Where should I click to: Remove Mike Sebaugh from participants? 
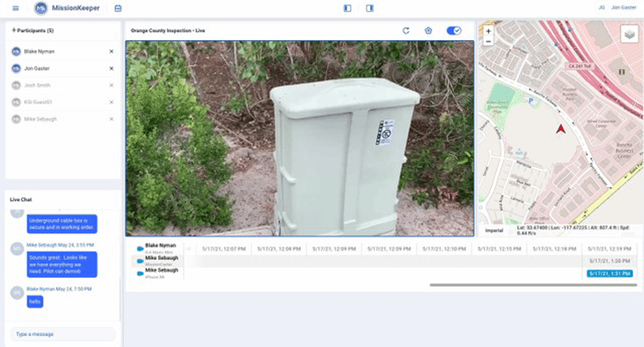[111, 118]
